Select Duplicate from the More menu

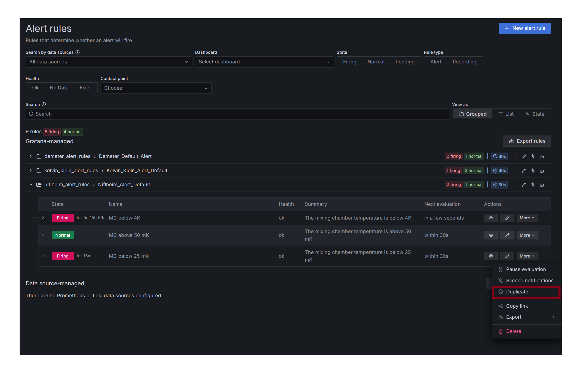click(517, 292)
